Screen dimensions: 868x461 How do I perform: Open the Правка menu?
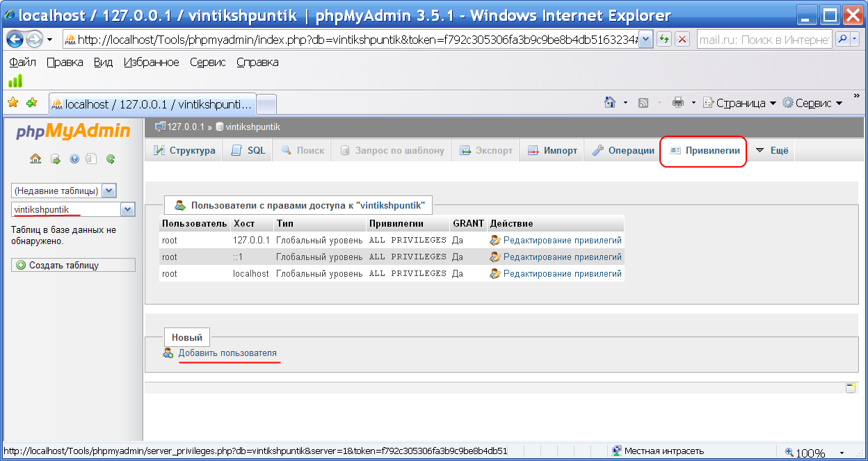65,62
